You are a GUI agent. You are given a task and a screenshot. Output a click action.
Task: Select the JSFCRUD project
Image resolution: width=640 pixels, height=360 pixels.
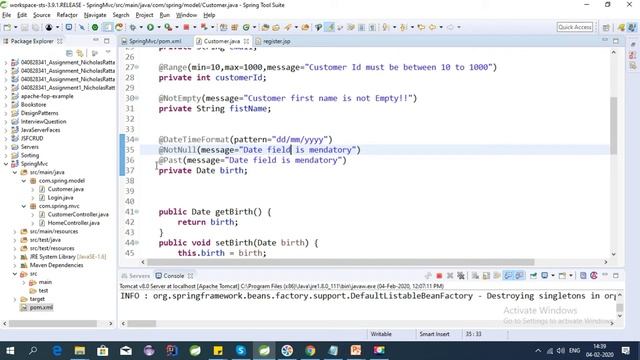(32, 138)
